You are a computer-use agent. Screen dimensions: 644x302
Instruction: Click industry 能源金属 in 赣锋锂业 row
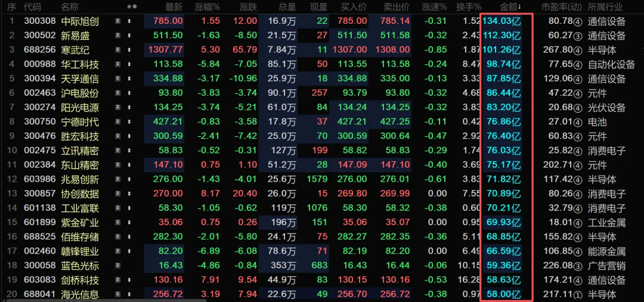(606, 251)
